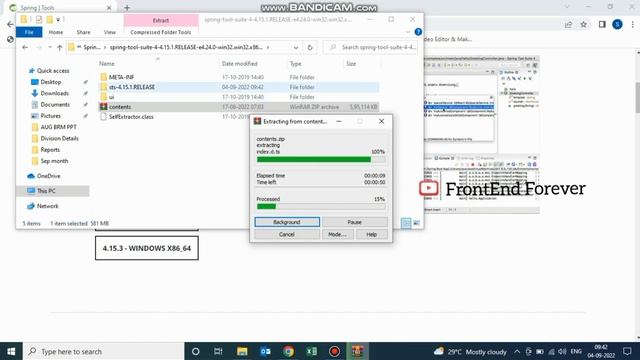Sort files by Type column header
This screenshot has width=640, height=360.
(x=296, y=64)
